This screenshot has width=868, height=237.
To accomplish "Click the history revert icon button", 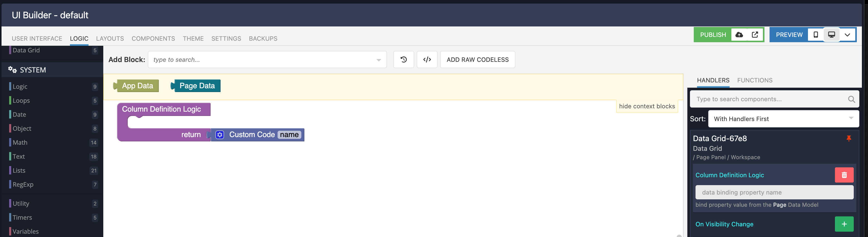I will click(403, 60).
